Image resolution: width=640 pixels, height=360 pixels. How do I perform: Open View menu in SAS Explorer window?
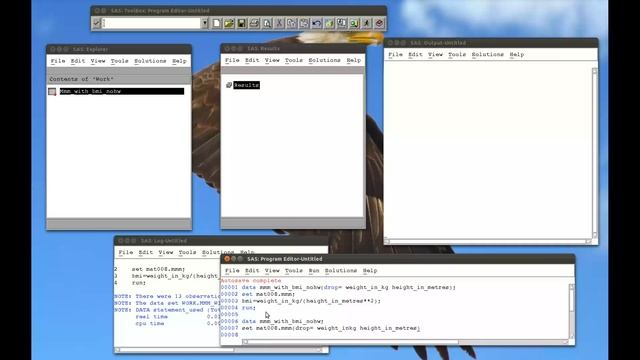(98, 61)
